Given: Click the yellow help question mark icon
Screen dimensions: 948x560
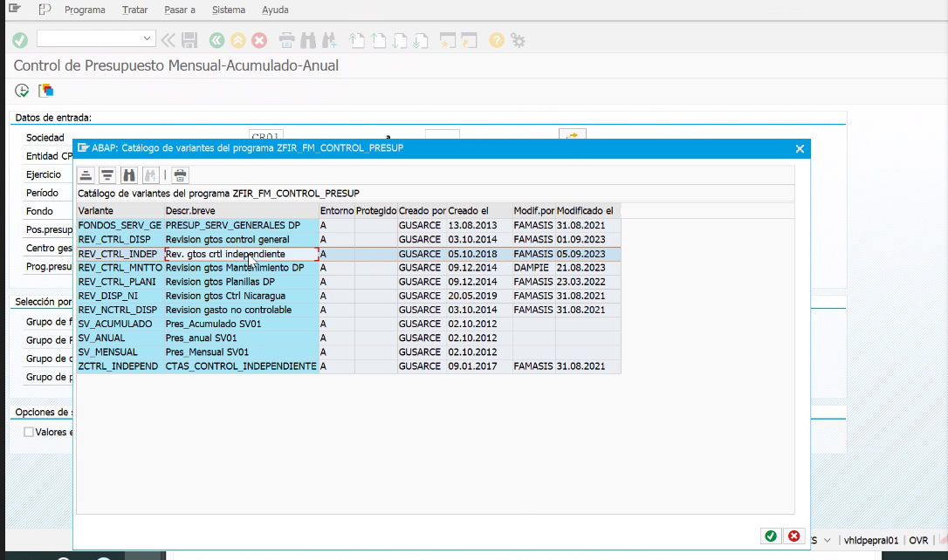Looking at the screenshot, I should pyautogui.click(x=496, y=40).
